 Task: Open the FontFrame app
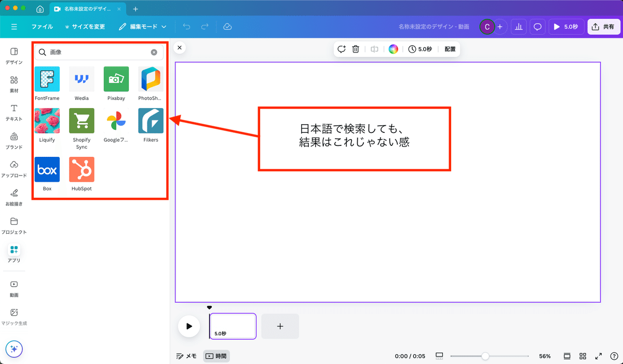(x=47, y=79)
